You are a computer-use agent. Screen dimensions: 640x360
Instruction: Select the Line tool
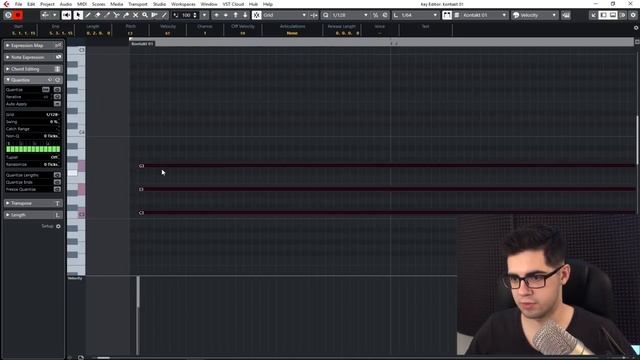pos(164,15)
